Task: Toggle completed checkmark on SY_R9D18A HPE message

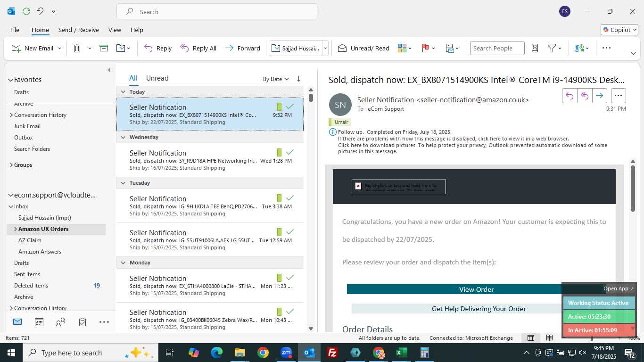Action: (290, 152)
